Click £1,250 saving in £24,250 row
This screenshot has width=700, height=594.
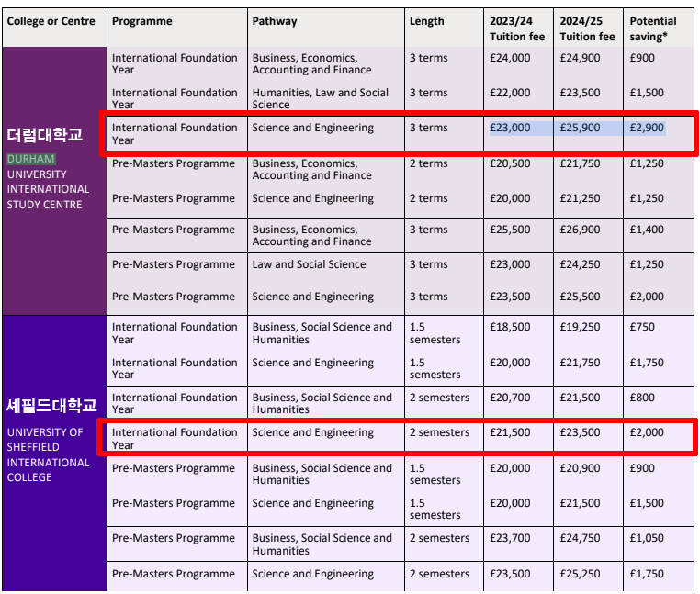point(647,264)
